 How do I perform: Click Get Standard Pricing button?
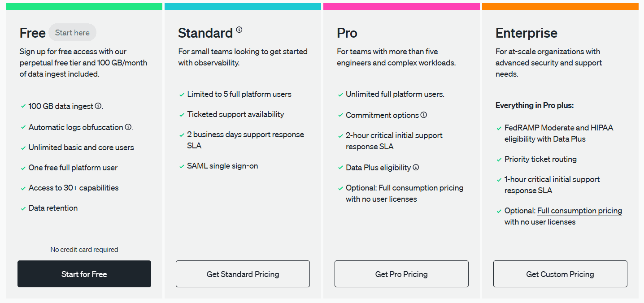click(243, 274)
